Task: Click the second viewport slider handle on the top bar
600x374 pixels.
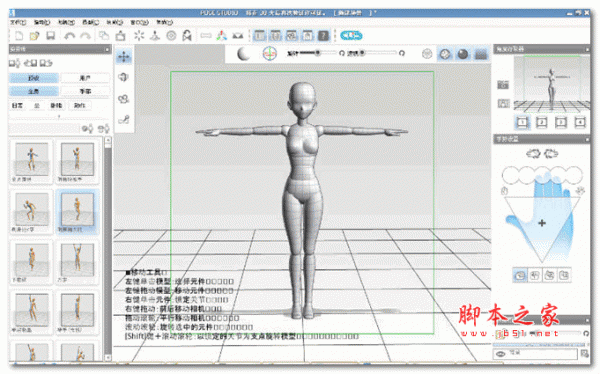Action: (362, 53)
